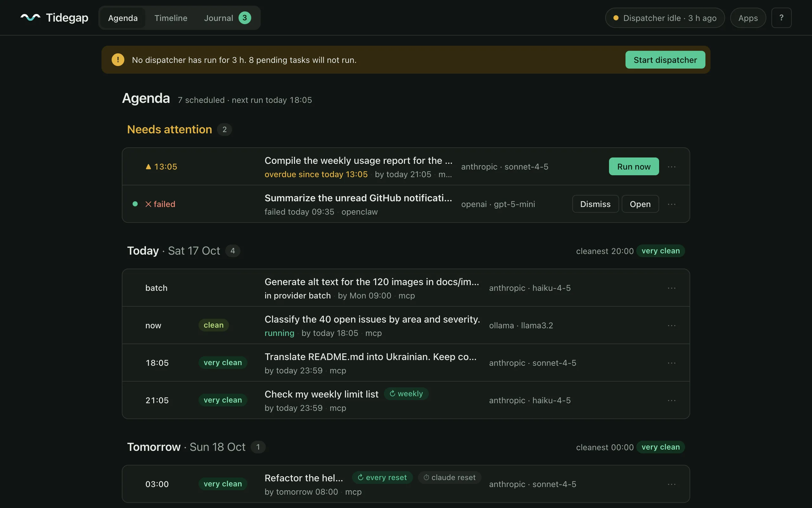Click the 'Needs attention' heading
The image size is (812, 508).
point(169,129)
